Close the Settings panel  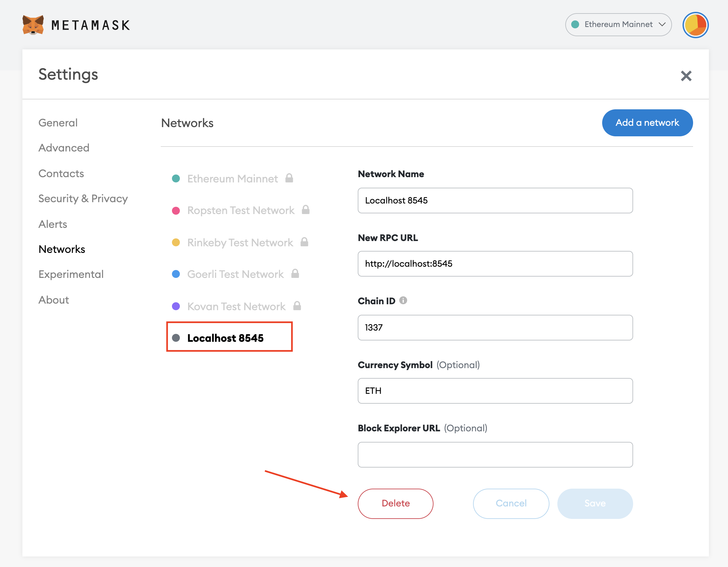point(686,76)
